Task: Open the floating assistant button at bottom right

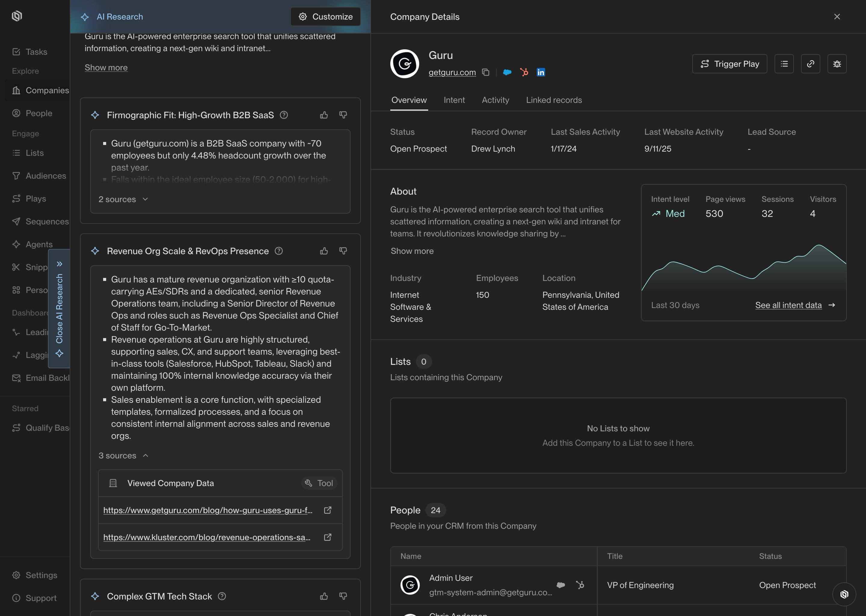Action: click(x=844, y=594)
